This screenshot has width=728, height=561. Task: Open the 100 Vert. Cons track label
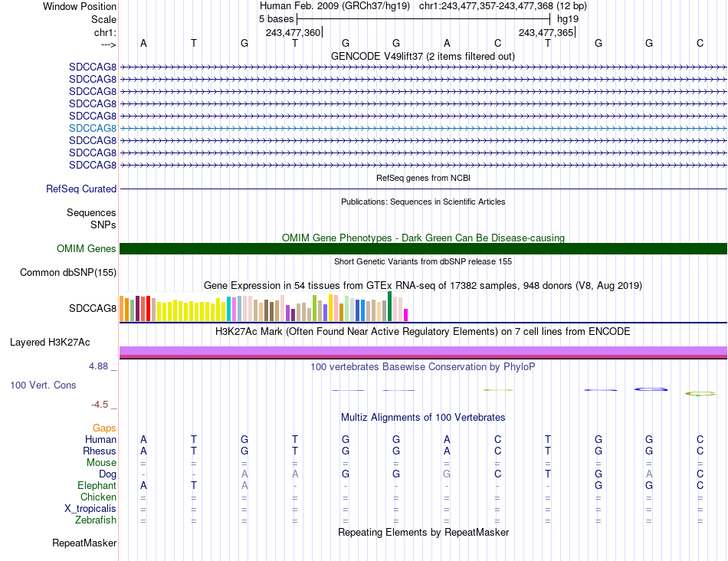(x=43, y=385)
